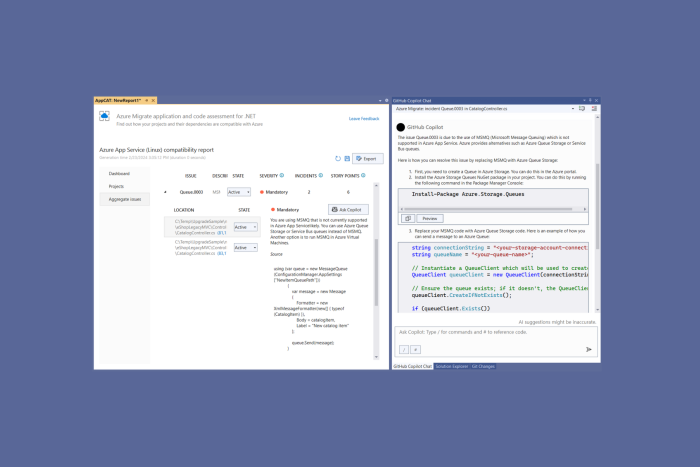Open the State dropdown for Queue.0003
Image resolution: width=700 pixels, height=467 pixels.
[x=239, y=192]
